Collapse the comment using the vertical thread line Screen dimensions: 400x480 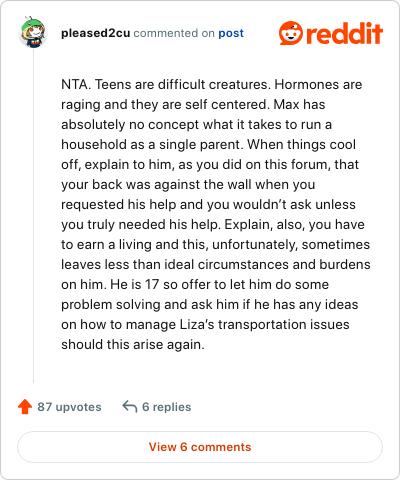33,217
